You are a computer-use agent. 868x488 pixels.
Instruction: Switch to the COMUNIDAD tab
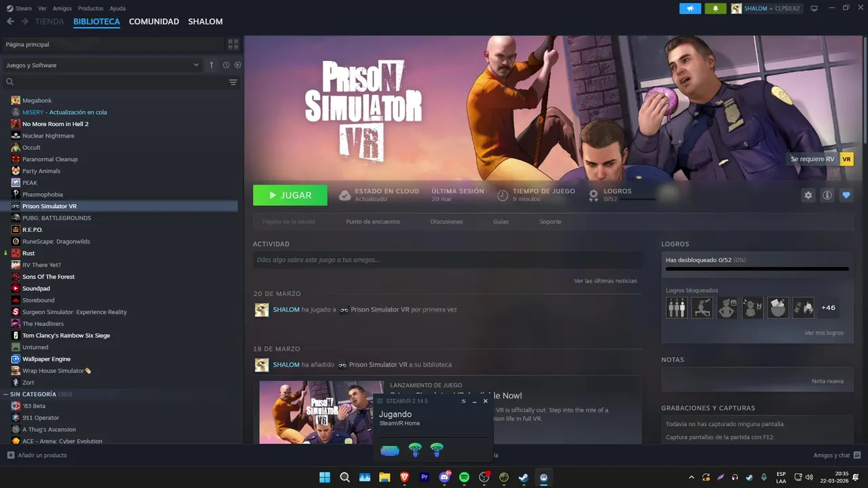pos(154,22)
